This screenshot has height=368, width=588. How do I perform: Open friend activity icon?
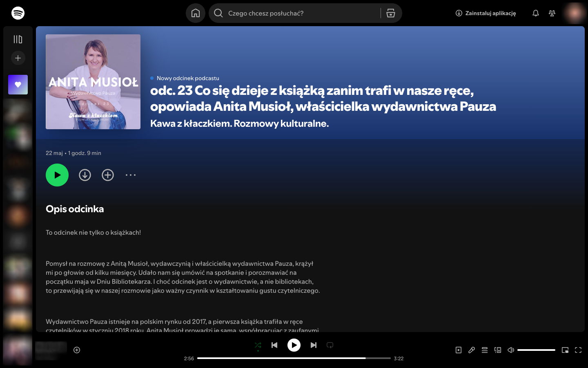[552, 13]
